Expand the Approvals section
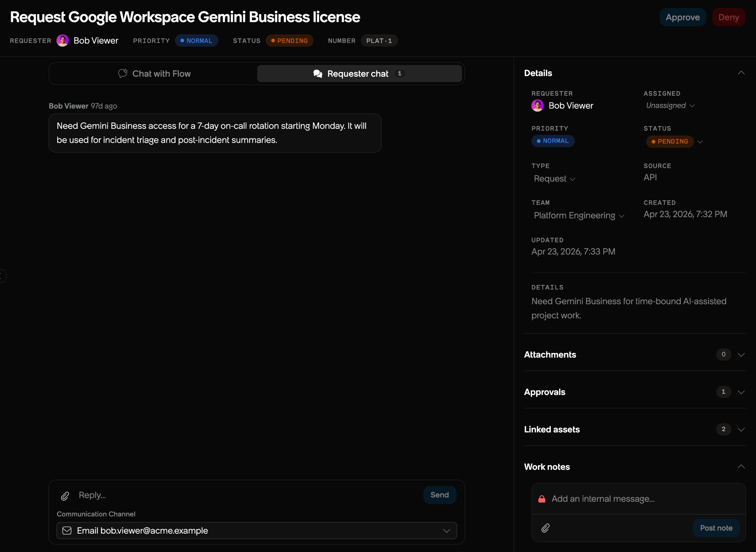Image resolution: width=756 pixels, height=552 pixels. [x=741, y=392]
